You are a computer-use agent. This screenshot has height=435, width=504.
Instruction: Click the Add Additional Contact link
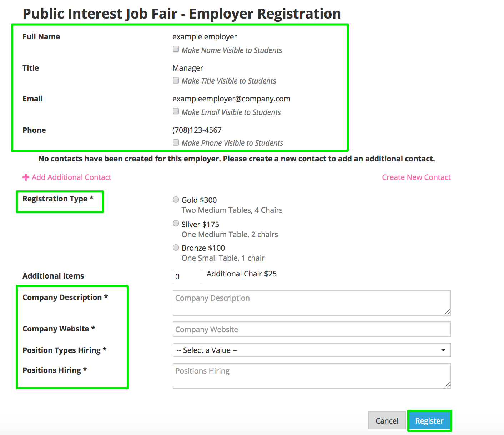pos(71,177)
